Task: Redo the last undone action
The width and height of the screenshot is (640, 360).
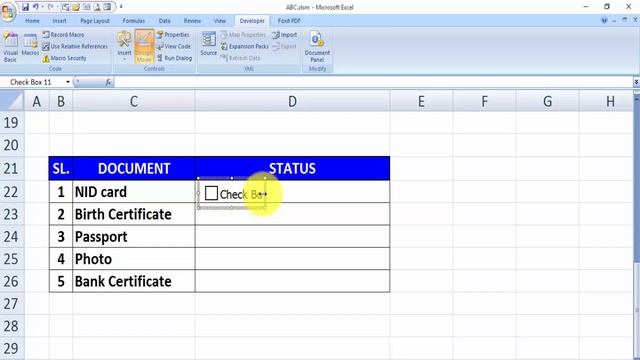Action: (x=51, y=7)
